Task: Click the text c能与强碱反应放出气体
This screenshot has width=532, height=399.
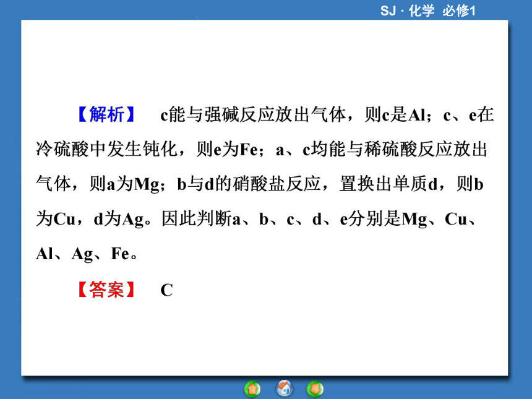Action: tap(253, 114)
